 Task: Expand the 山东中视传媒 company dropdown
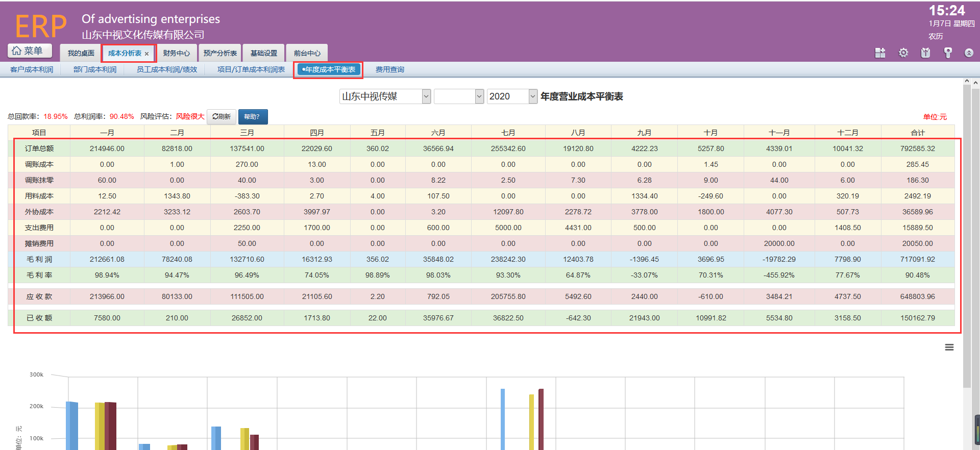coord(385,96)
